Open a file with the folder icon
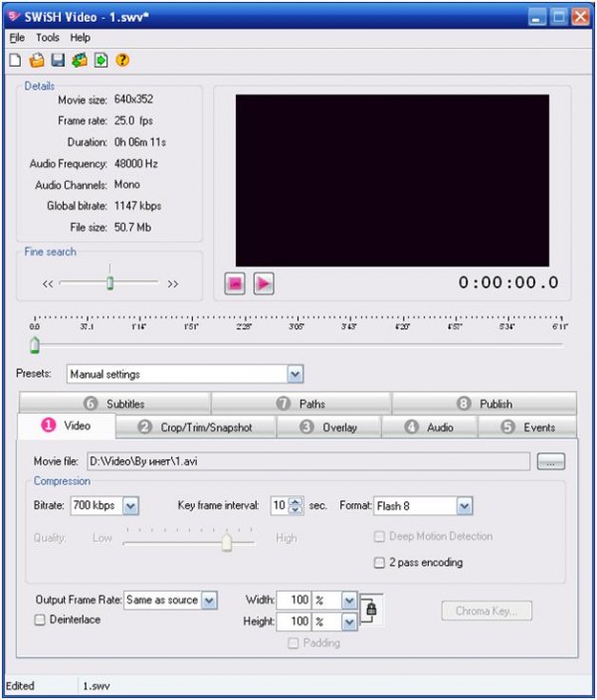597x700 pixels. click(x=37, y=60)
